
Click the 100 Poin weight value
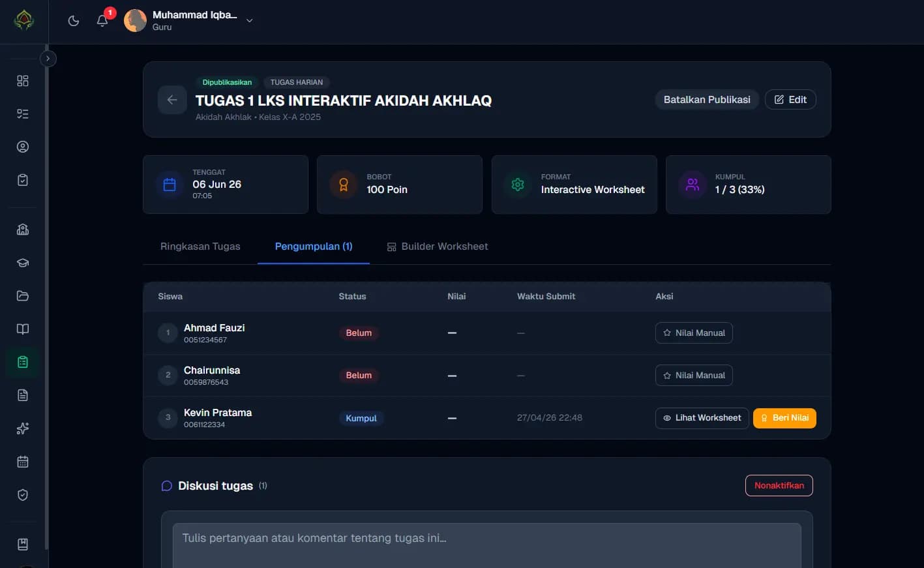(x=387, y=190)
